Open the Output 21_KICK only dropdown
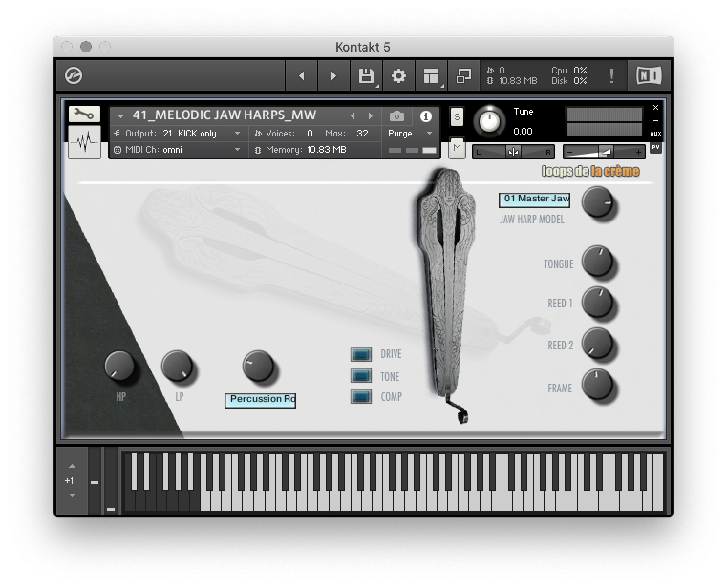Image resolution: width=727 pixels, height=588 pixels. (178, 134)
